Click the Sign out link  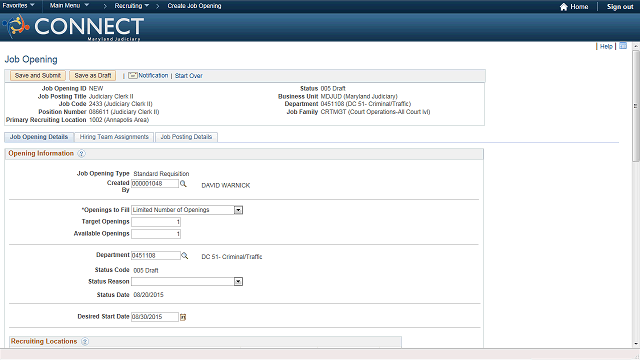[x=620, y=7]
